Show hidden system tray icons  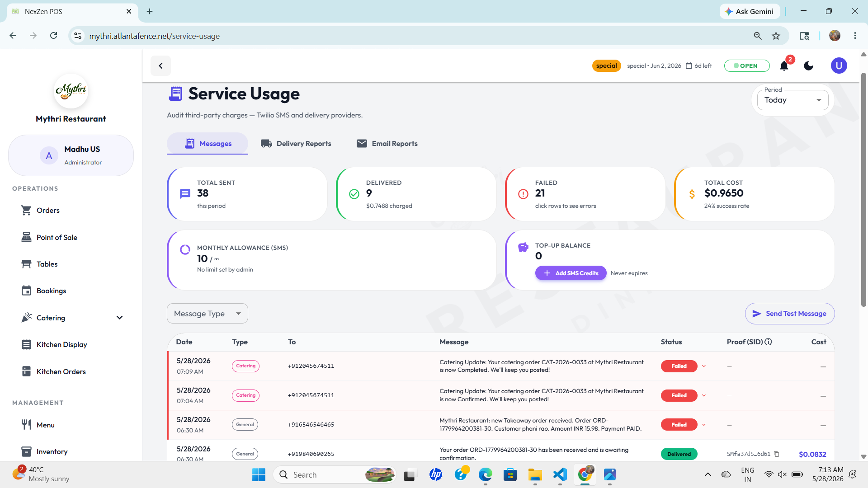pos(708,475)
